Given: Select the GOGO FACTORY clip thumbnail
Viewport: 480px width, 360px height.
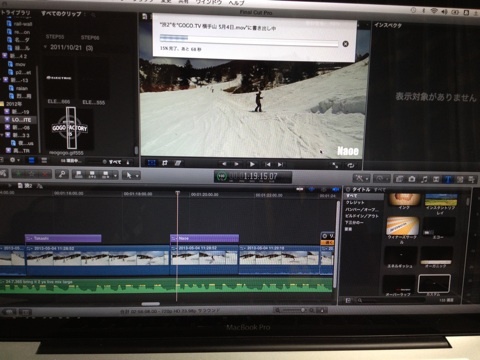Looking at the screenshot, I should point(69,128).
